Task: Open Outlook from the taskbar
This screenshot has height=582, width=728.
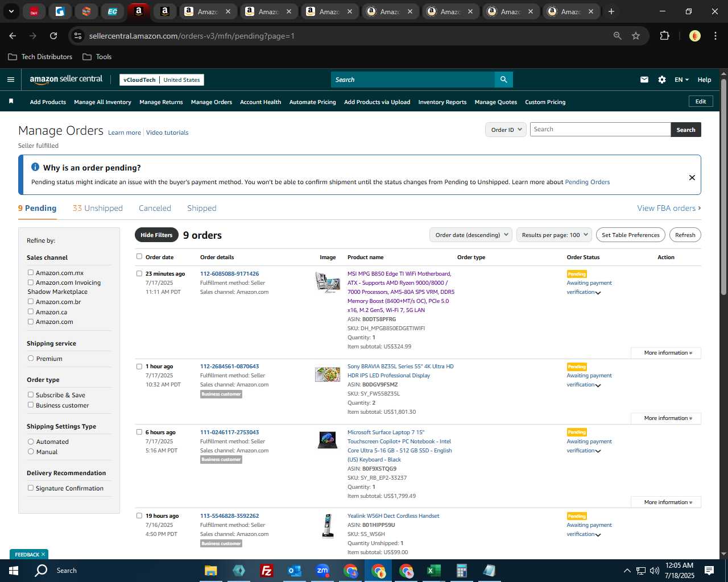Action: [294, 571]
